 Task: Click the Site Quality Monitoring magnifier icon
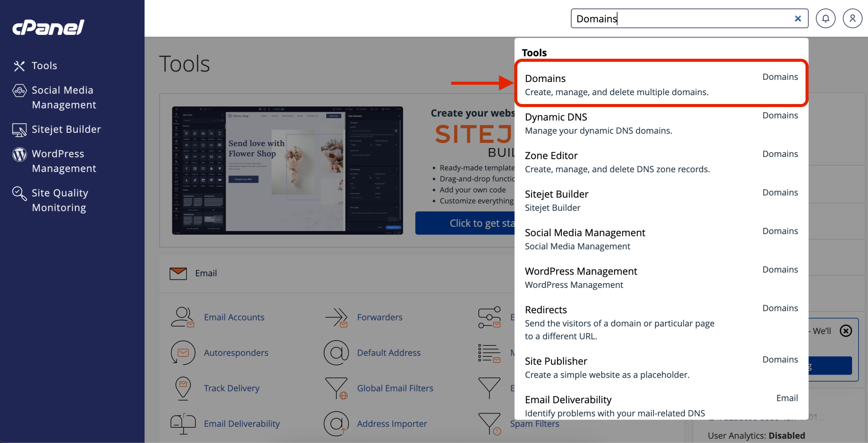[19, 193]
